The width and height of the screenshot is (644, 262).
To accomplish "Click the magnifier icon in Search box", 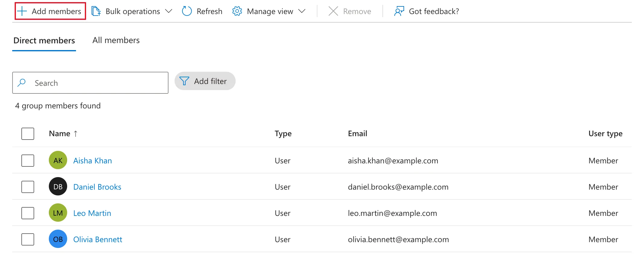I will [22, 83].
